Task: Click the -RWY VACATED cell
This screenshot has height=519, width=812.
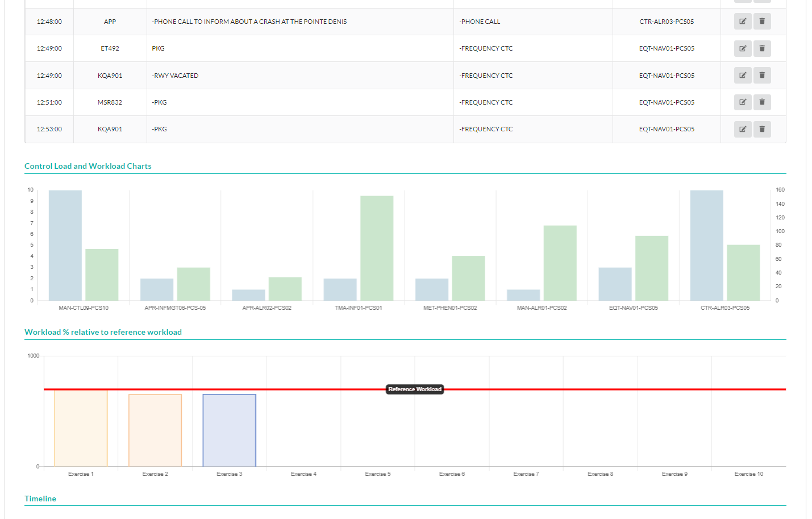Action: coord(300,76)
